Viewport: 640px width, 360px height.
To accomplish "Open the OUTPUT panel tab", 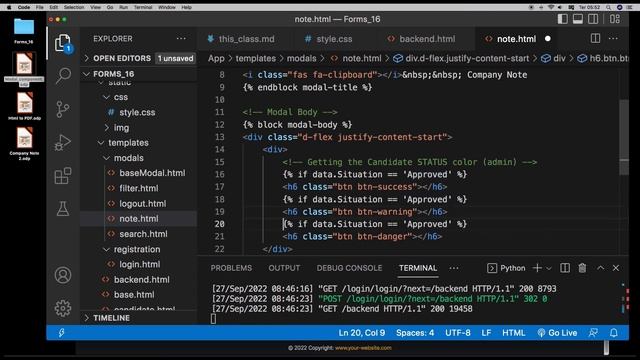I will click(284, 268).
